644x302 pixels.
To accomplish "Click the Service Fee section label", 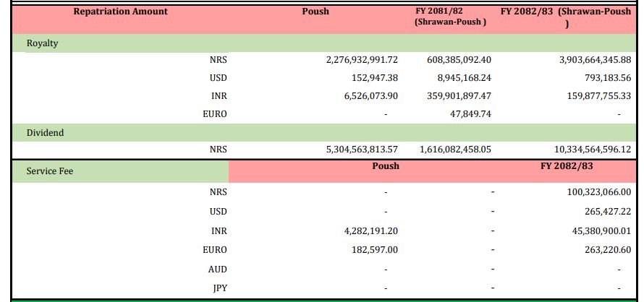I will pos(49,171).
